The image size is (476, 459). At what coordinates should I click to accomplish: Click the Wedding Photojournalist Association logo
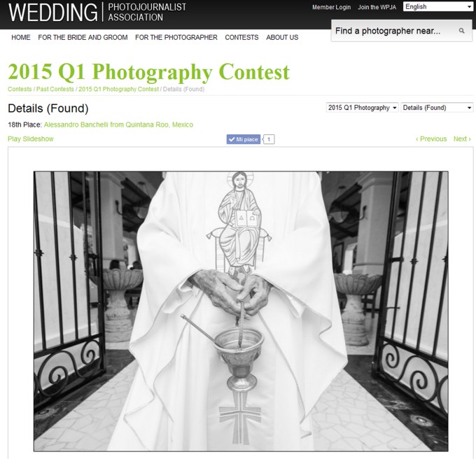click(97, 13)
